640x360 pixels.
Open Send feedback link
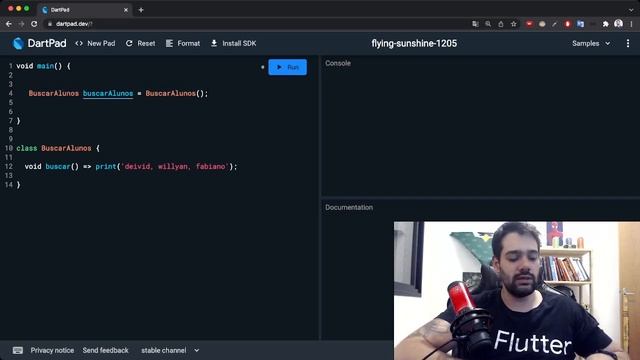pos(105,350)
